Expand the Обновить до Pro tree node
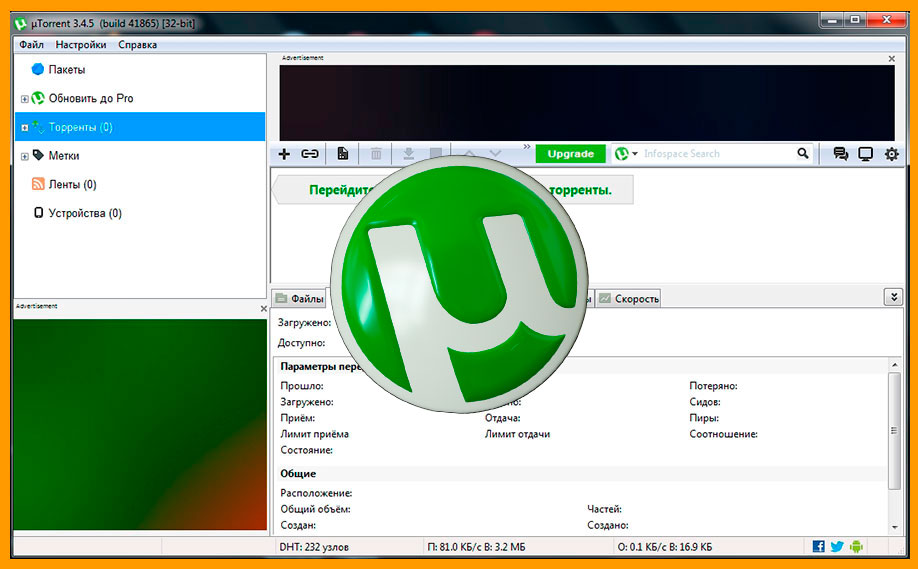Screen dimensions: 918x569 [x=25, y=99]
